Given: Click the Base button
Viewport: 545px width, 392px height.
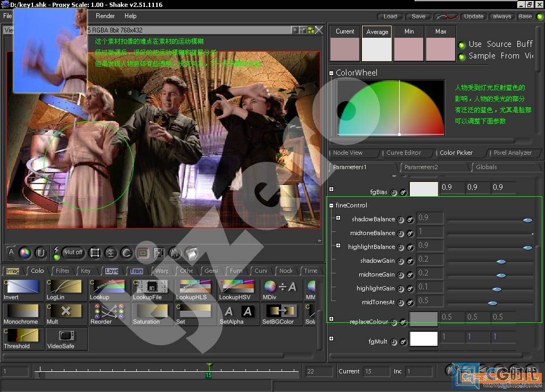Looking at the screenshot, I should tap(525, 16).
